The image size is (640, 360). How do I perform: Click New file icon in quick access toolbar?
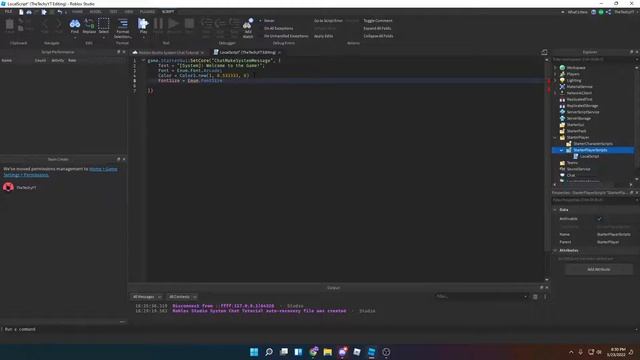(21, 12)
